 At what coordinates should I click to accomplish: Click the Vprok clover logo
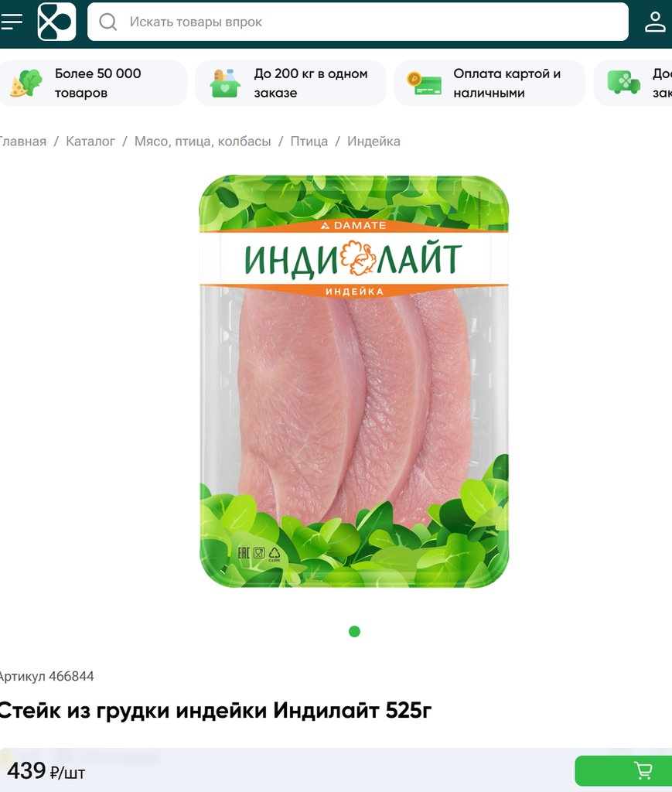tap(56, 22)
